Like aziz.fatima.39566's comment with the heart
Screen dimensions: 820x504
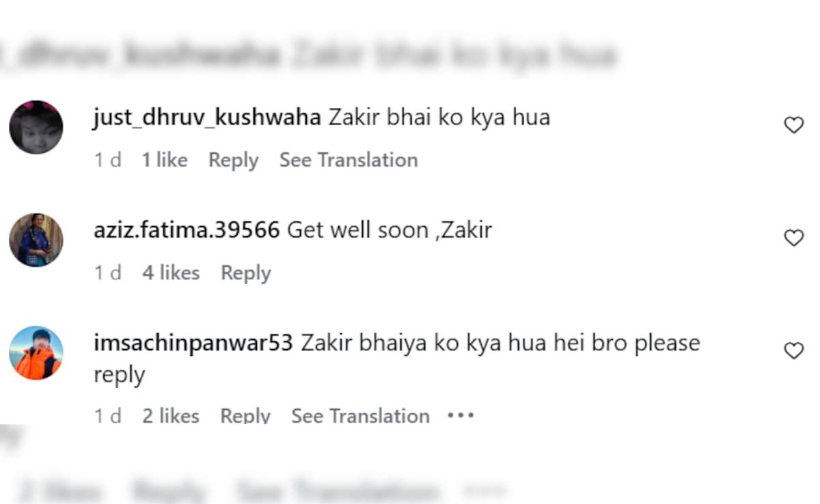coord(793,238)
